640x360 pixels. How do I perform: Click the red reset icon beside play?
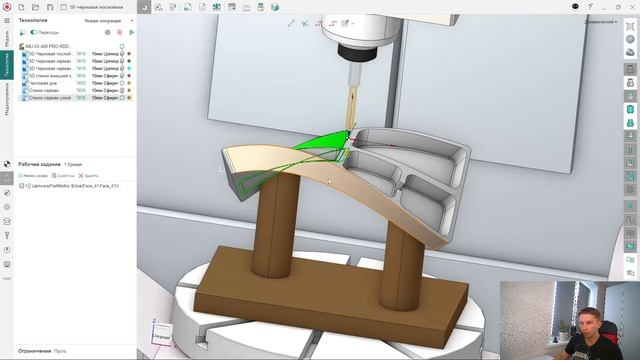[120, 32]
